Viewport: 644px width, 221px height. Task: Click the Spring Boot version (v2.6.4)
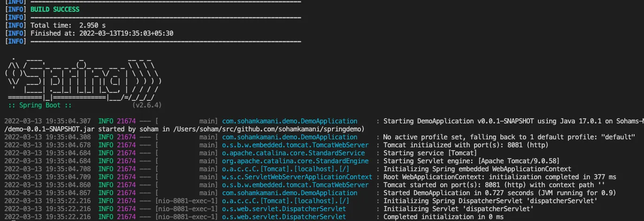(x=147, y=105)
